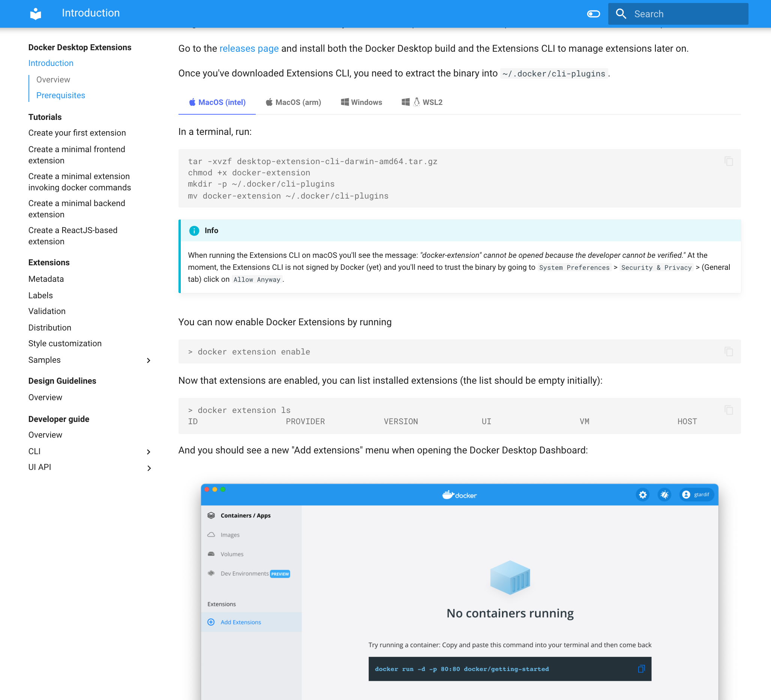Click the Volumes disk icon in screenshot
Viewport: 771px width, 700px height.
[211, 553]
